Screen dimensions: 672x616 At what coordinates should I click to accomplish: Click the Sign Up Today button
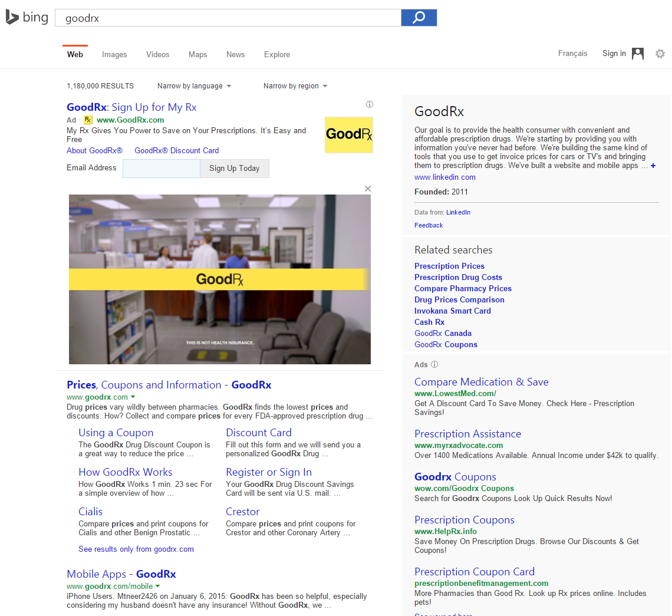click(234, 168)
